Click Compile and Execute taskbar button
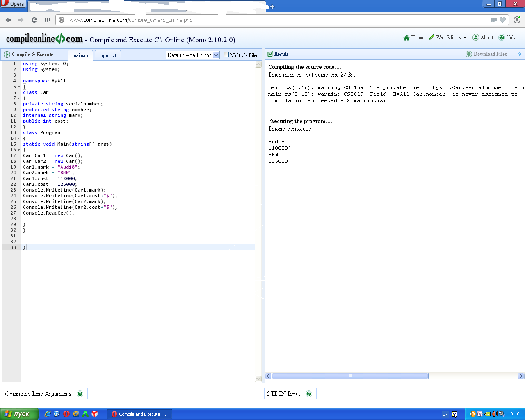Screen dimensions: 525x420 tap(139, 414)
